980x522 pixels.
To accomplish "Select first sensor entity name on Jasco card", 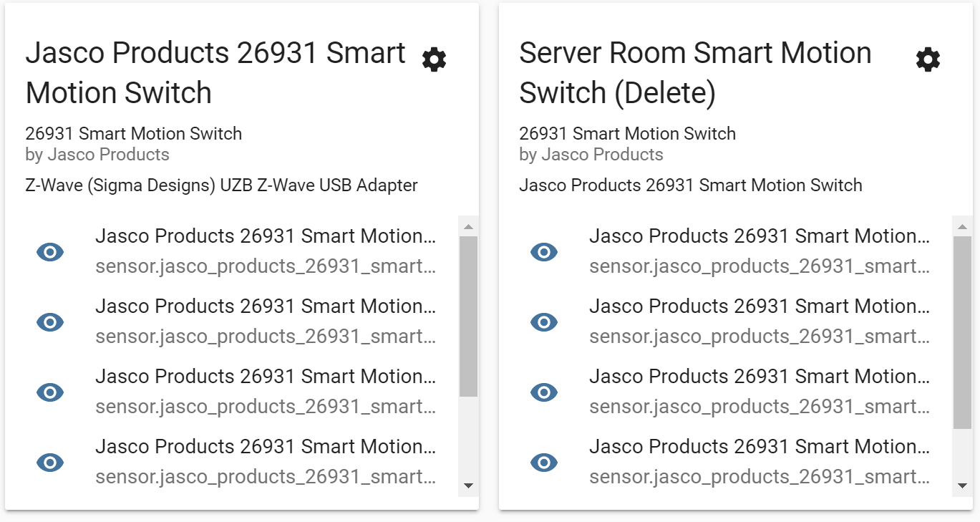I will point(265,236).
